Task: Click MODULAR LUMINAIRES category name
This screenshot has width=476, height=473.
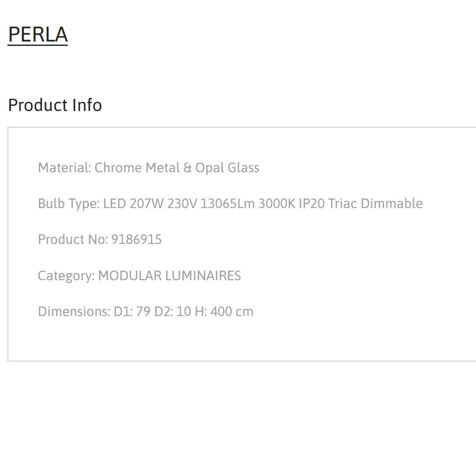Action: [169, 275]
